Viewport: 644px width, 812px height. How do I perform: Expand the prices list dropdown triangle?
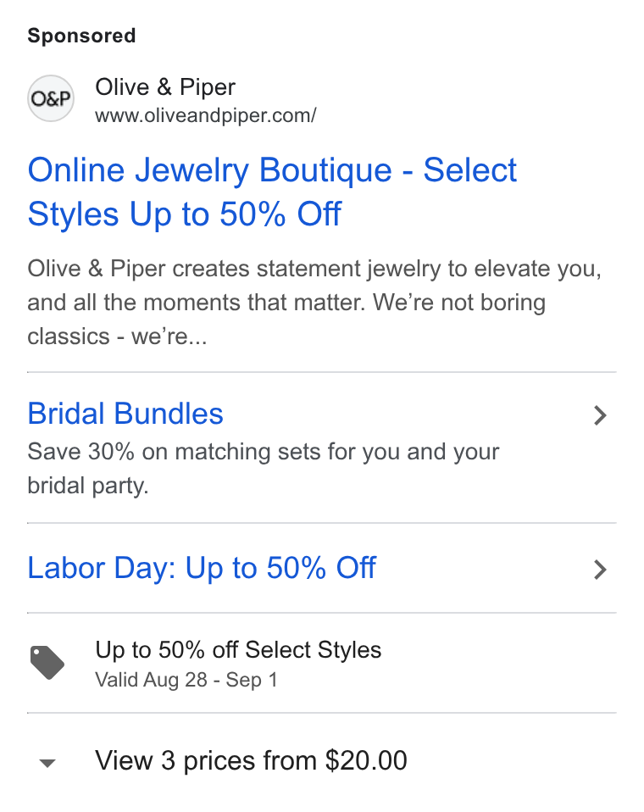47,763
